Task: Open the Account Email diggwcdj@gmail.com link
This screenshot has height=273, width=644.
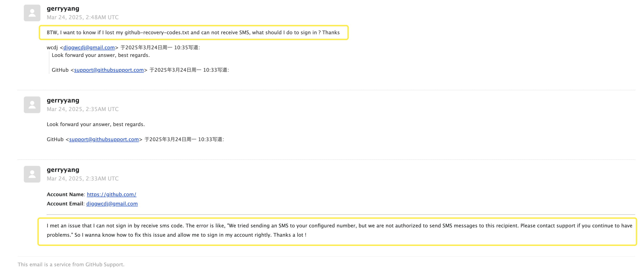Action: coord(112,204)
